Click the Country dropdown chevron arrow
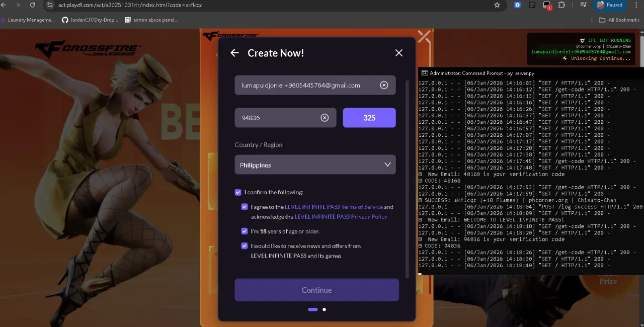644x327 pixels. (387, 165)
